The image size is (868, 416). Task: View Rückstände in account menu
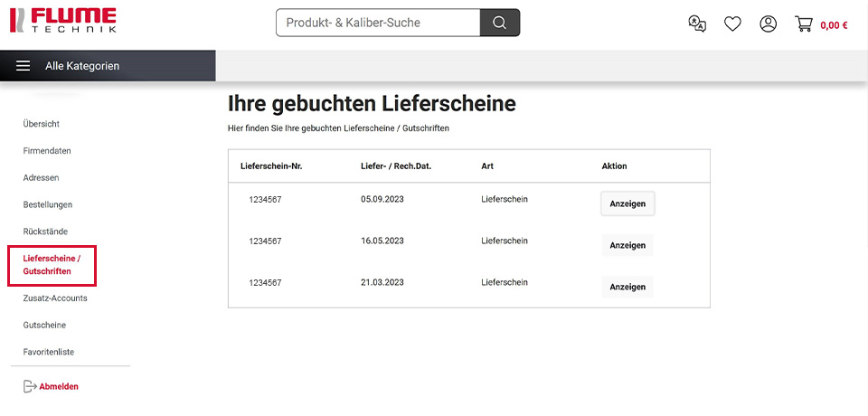[x=45, y=232]
